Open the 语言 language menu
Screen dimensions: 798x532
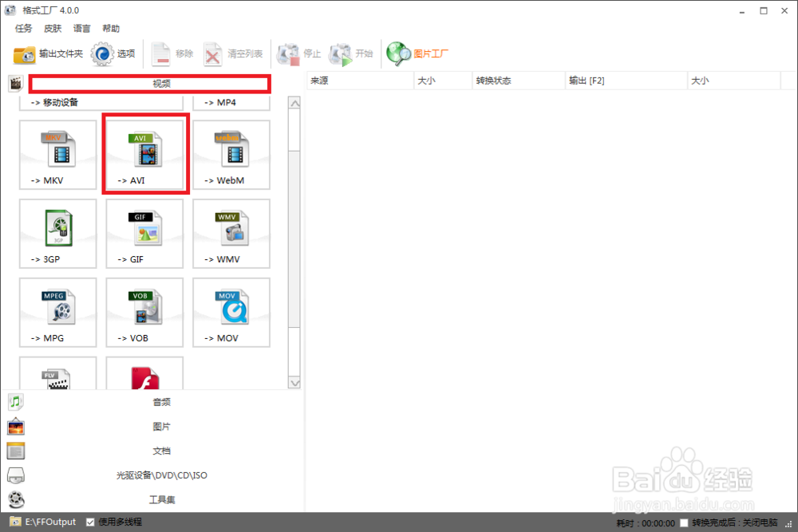point(82,29)
